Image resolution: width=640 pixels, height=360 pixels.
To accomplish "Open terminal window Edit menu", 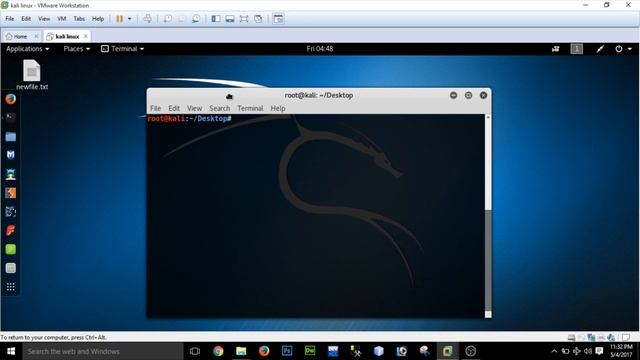I will tap(174, 108).
